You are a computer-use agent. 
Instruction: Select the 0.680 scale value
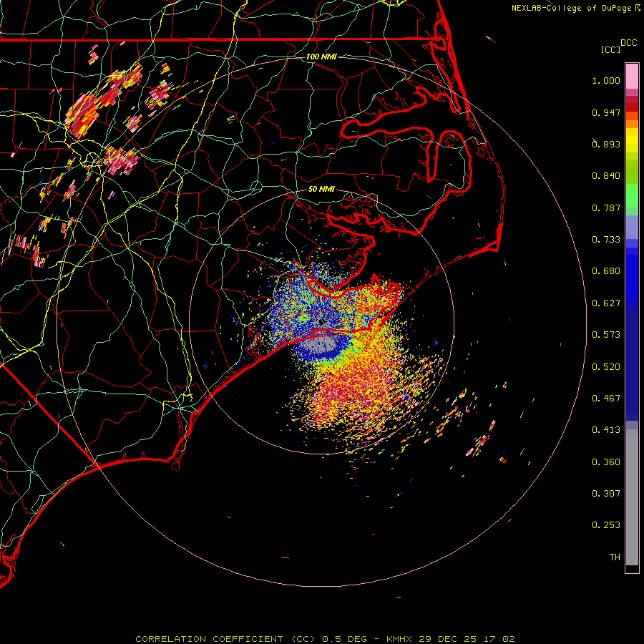pos(606,271)
